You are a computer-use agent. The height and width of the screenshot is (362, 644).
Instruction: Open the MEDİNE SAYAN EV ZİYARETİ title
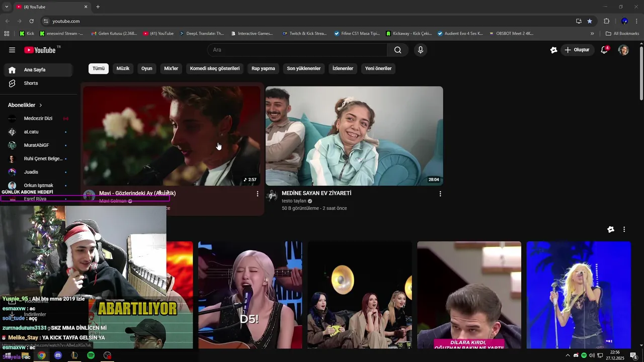(316, 193)
